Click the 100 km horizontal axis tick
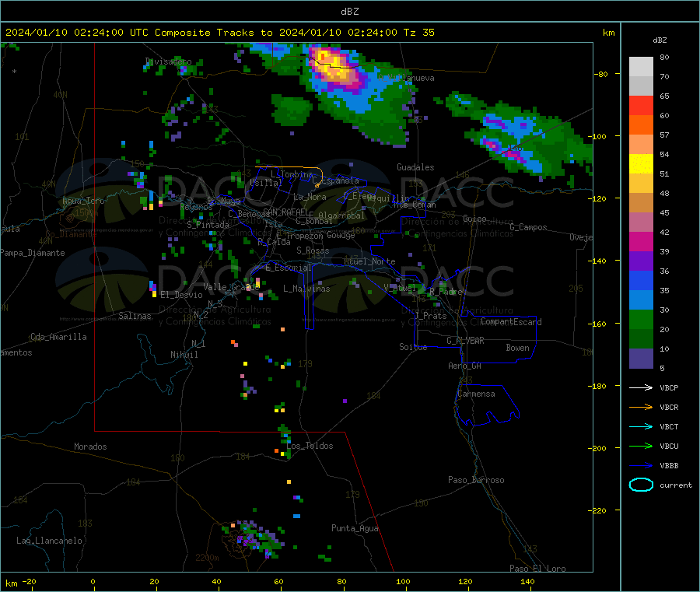 (x=403, y=581)
